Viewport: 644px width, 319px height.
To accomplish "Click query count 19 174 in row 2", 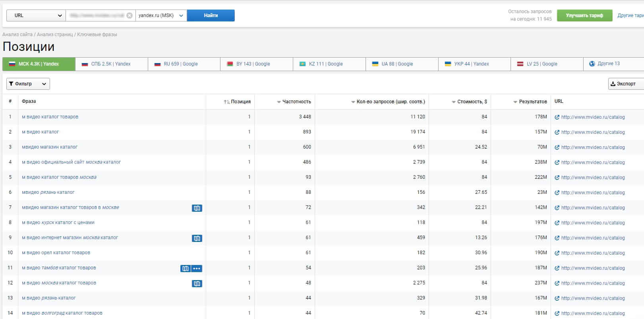I will [418, 132].
